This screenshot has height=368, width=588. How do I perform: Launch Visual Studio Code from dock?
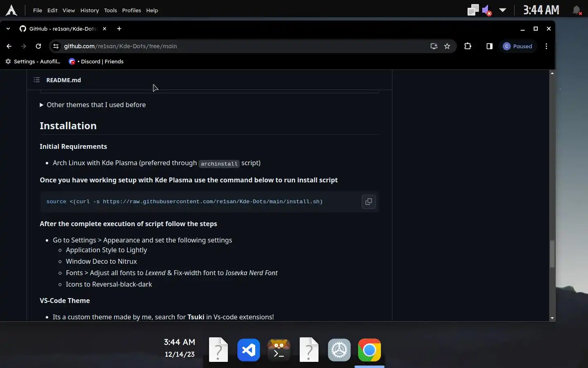pos(249,350)
